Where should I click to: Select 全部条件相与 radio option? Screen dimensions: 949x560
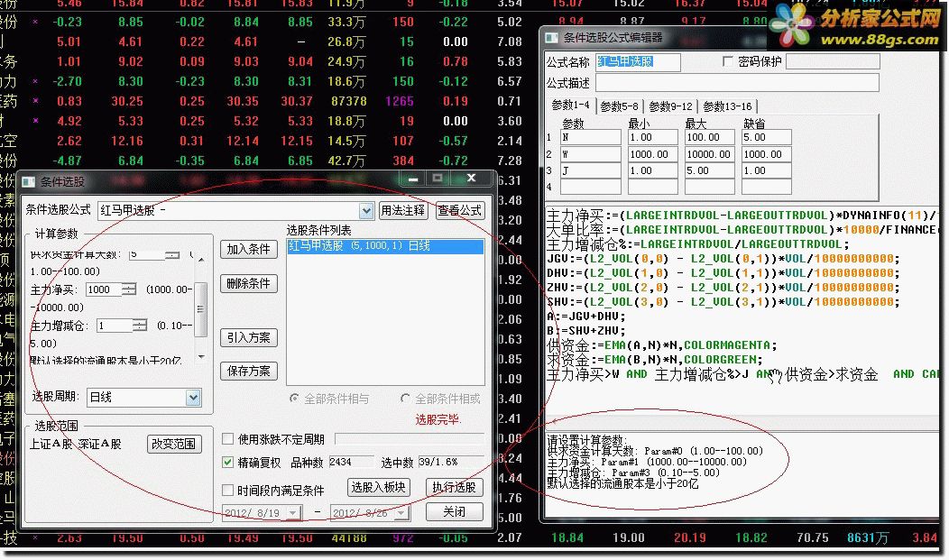pyautogui.click(x=294, y=398)
